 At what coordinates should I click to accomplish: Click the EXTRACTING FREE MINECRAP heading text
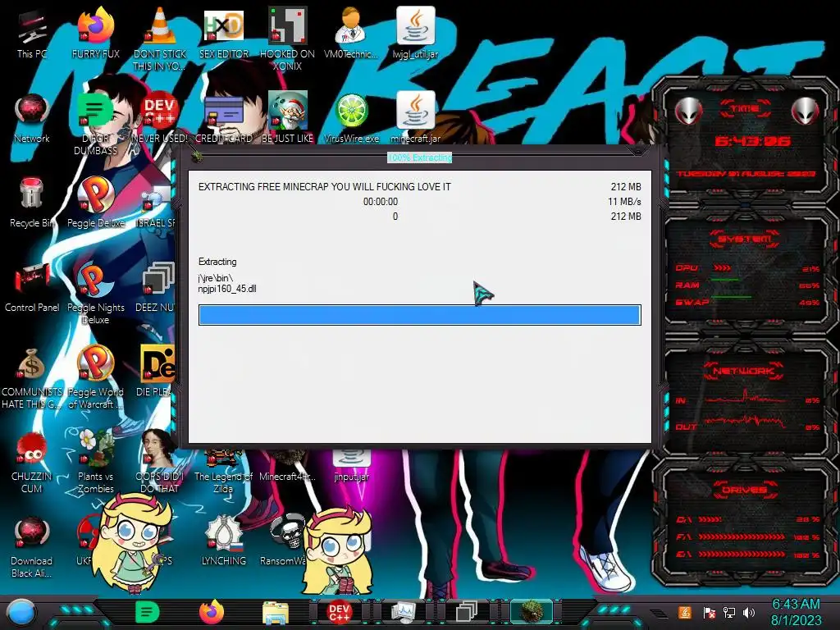pos(325,187)
